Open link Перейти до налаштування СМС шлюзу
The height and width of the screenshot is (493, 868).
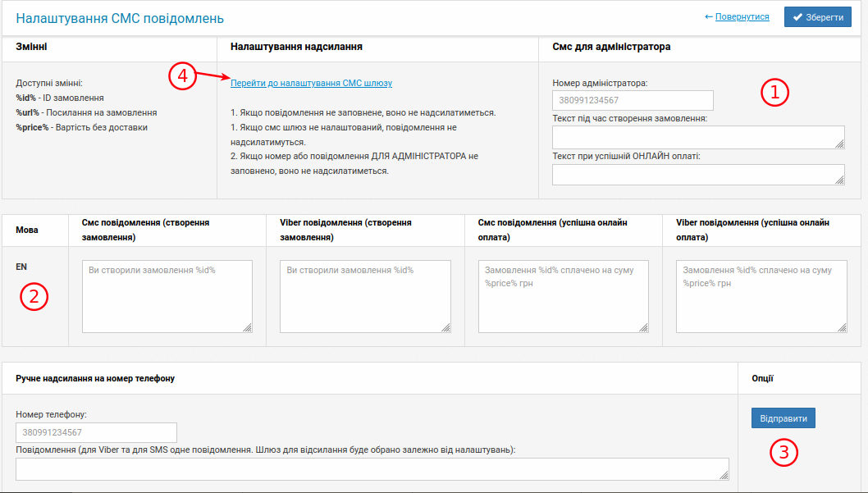point(311,83)
